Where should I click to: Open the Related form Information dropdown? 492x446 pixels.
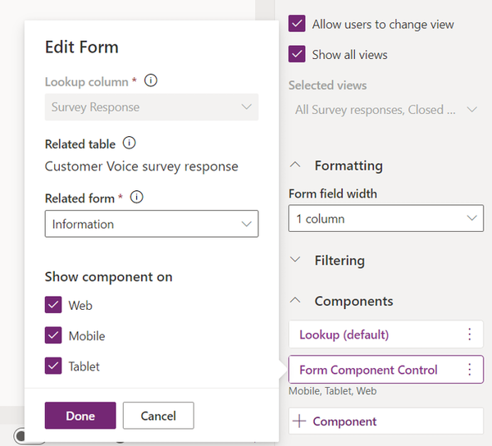pyautogui.click(x=152, y=224)
